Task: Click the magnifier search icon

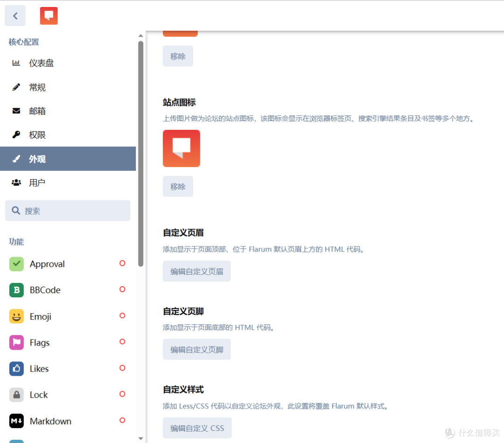Action: coord(16,211)
